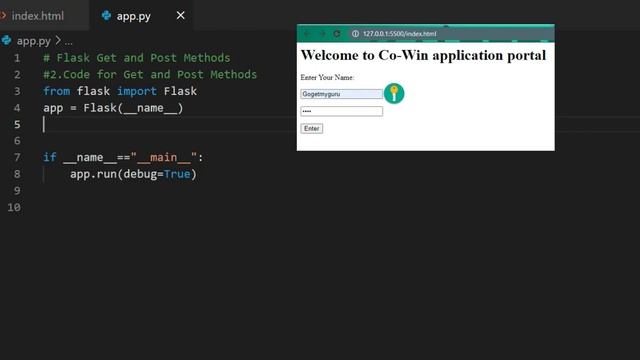Click the name field containing Gogetmyguru
The width and height of the screenshot is (640, 360).
341,94
